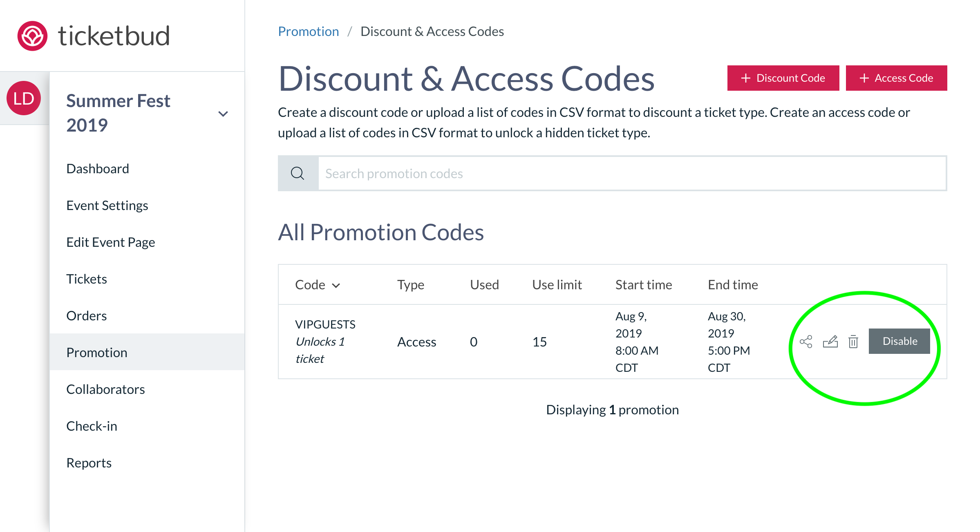
Task: Click the delete icon for VIPGUESTS code
Action: (x=853, y=341)
